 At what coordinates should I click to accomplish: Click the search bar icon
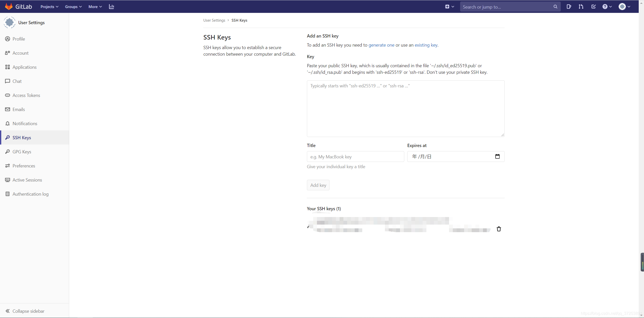(555, 7)
